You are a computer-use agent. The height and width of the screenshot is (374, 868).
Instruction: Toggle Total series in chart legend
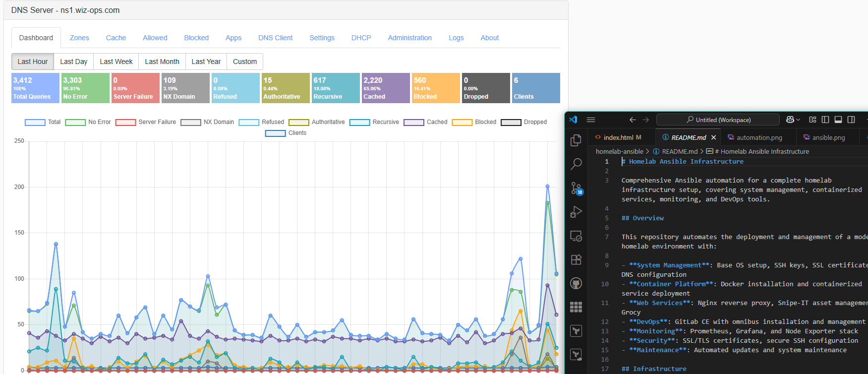pyautogui.click(x=43, y=122)
